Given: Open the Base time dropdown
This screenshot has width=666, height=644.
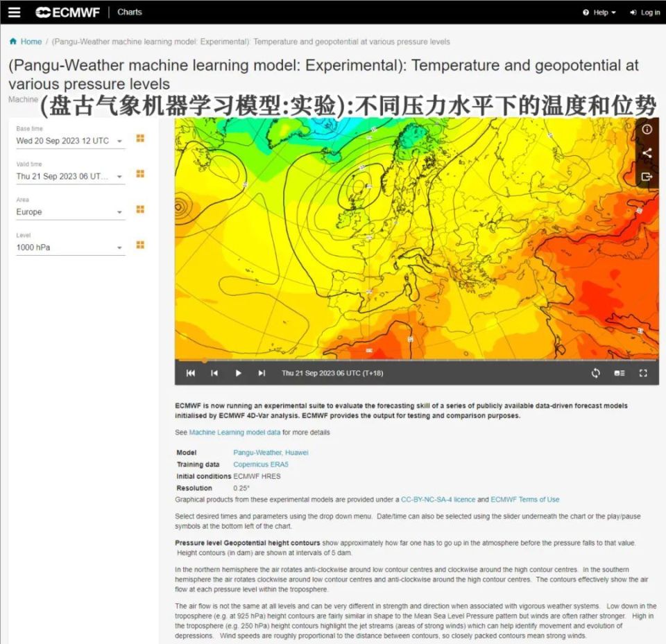Looking at the screenshot, I should coord(69,141).
